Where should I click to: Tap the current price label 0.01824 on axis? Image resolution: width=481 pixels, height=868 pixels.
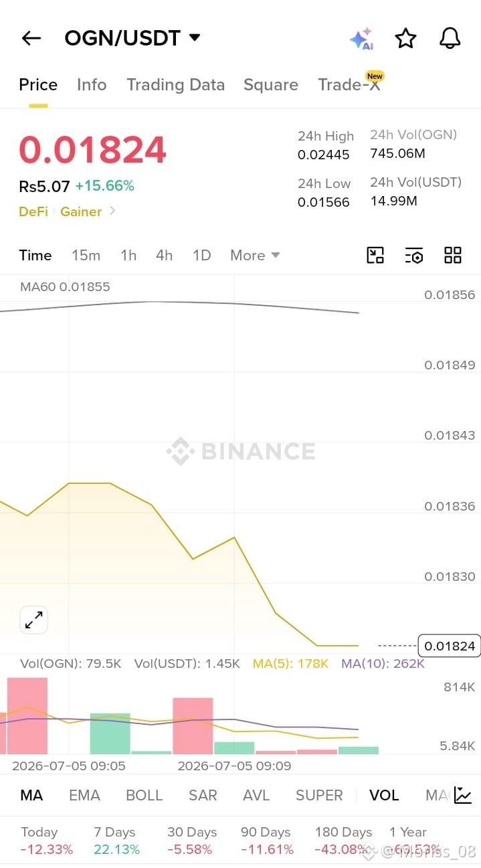pos(449,646)
